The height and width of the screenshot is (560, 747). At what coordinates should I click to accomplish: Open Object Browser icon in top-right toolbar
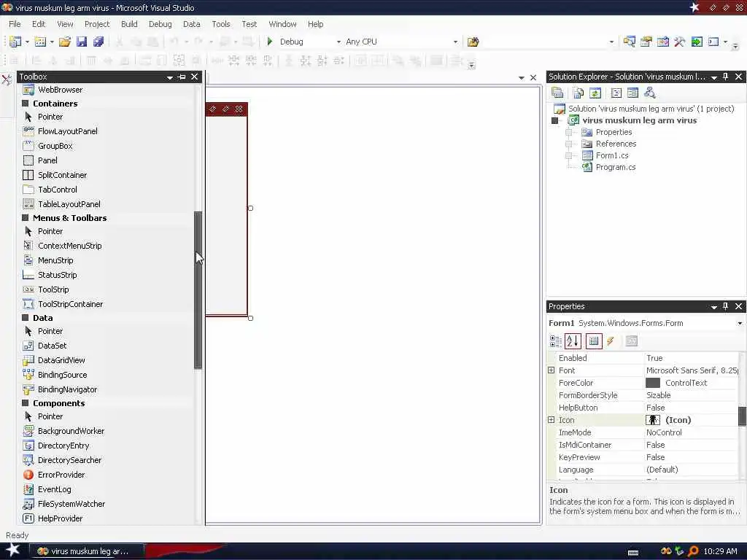coord(662,42)
